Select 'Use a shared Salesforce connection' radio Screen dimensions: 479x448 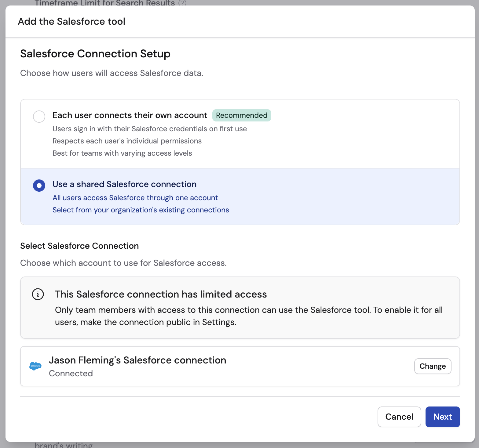point(39,185)
